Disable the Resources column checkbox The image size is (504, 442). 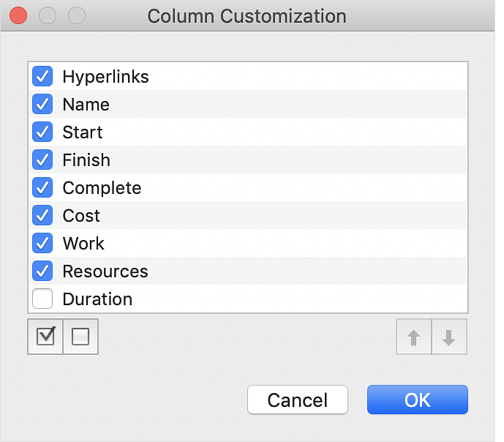click(x=42, y=271)
